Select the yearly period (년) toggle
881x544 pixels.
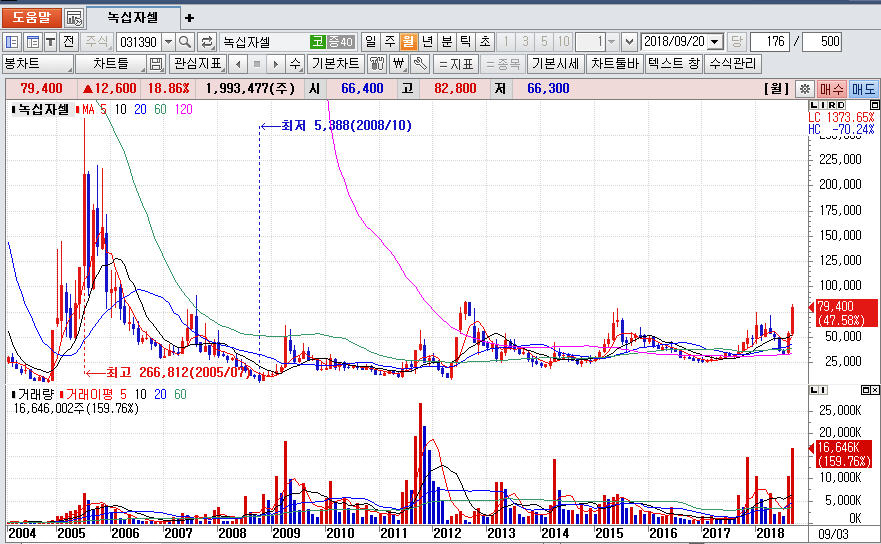point(427,42)
